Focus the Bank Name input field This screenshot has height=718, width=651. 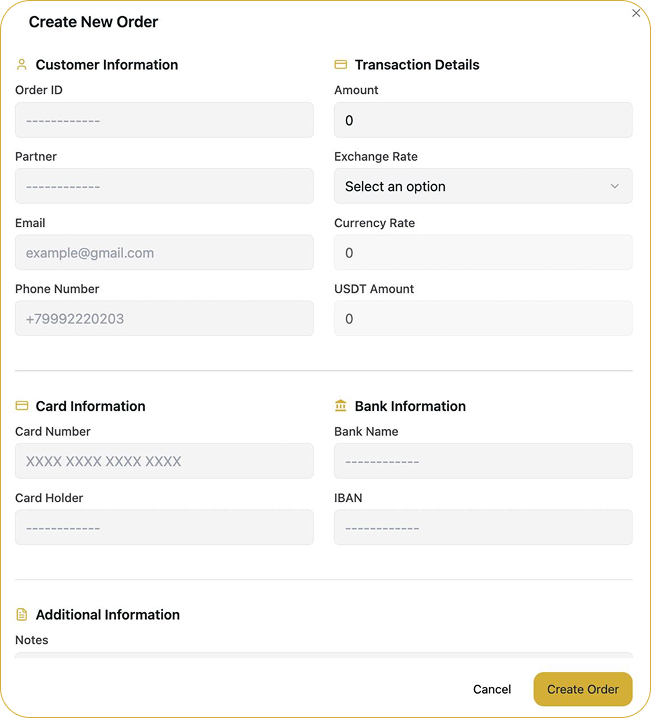[483, 461]
